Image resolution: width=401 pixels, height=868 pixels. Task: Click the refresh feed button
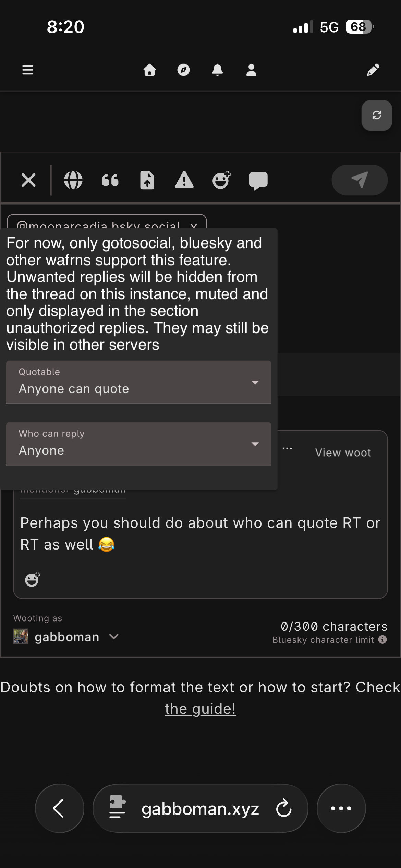point(377,115)
